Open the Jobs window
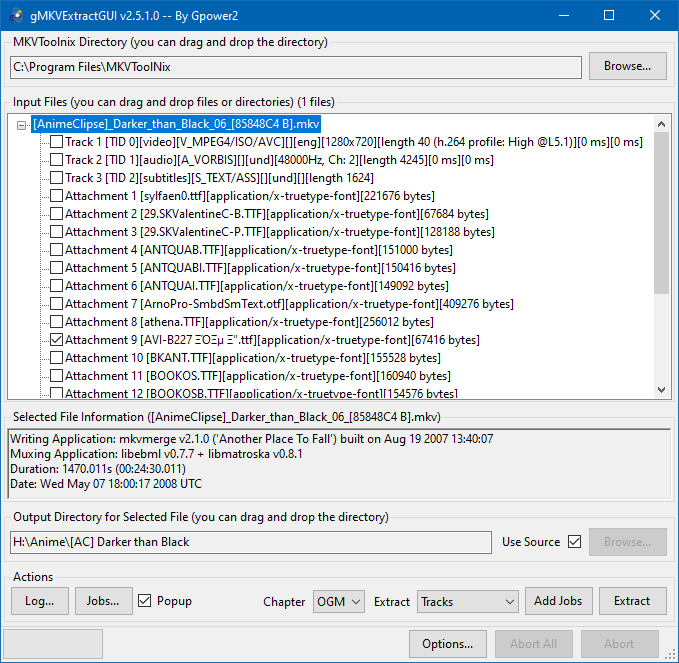The image size is (679, 663). (x=103, y=601)
